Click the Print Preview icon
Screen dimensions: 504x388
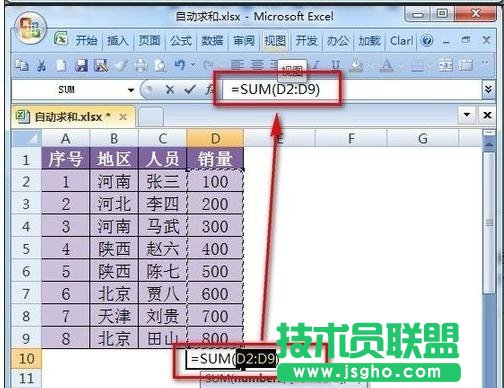click(x=161, y=65)
